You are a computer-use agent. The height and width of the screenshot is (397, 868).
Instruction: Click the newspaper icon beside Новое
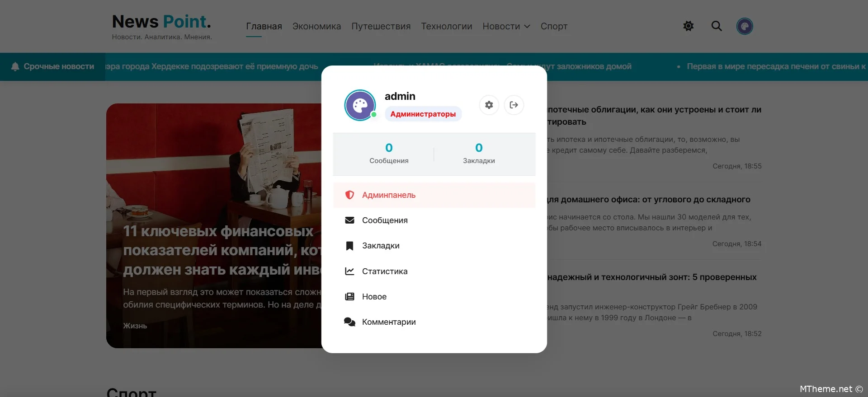(349, 297)
